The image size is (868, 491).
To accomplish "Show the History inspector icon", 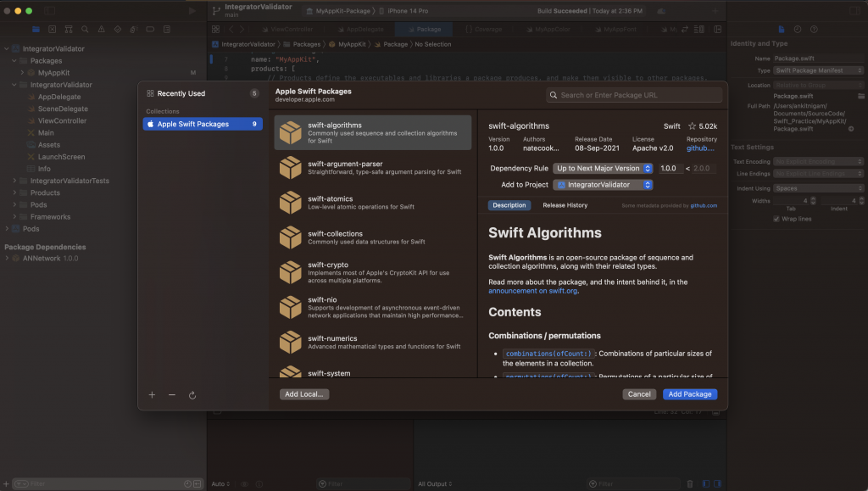I will tap(798, 30).
